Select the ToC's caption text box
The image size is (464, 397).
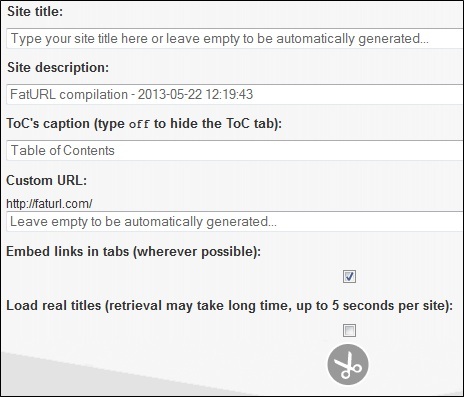pyautogui.click(x=234, y=150)
